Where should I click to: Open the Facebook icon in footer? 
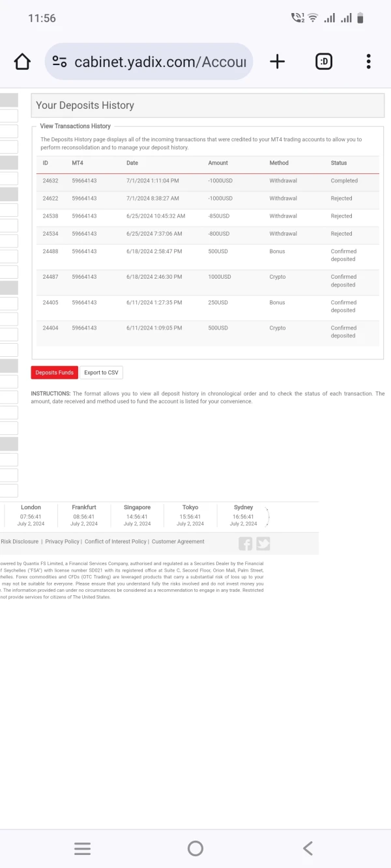pos(246,544)
